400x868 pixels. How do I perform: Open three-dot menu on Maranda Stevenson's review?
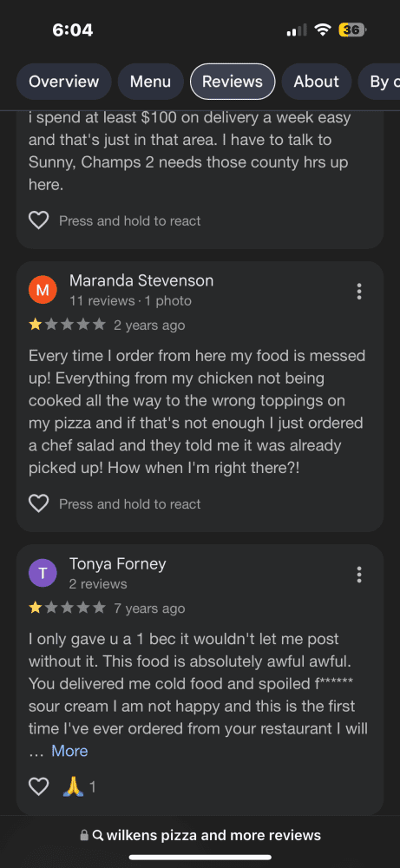click(359, 291)
